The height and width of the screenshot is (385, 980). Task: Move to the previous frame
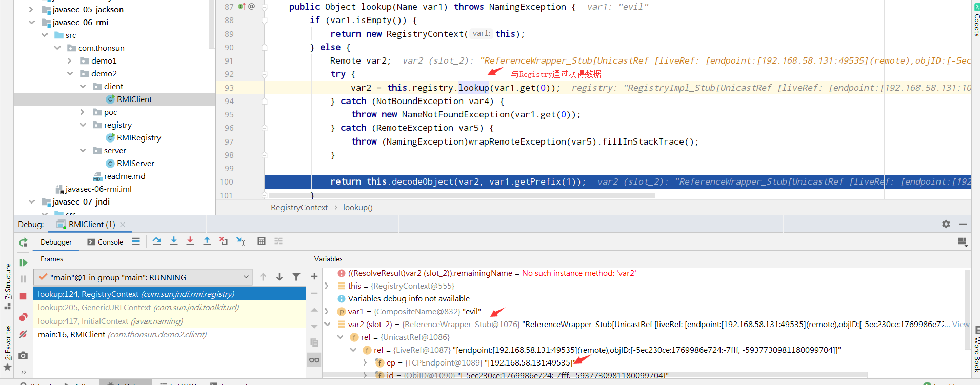(263, 277)
